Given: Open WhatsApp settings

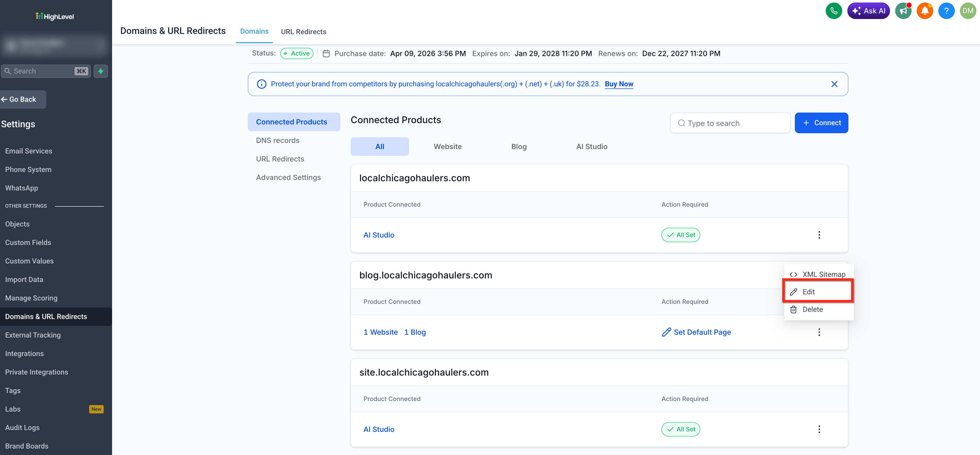Looking at the screenshot, I should tap(22, 188).
